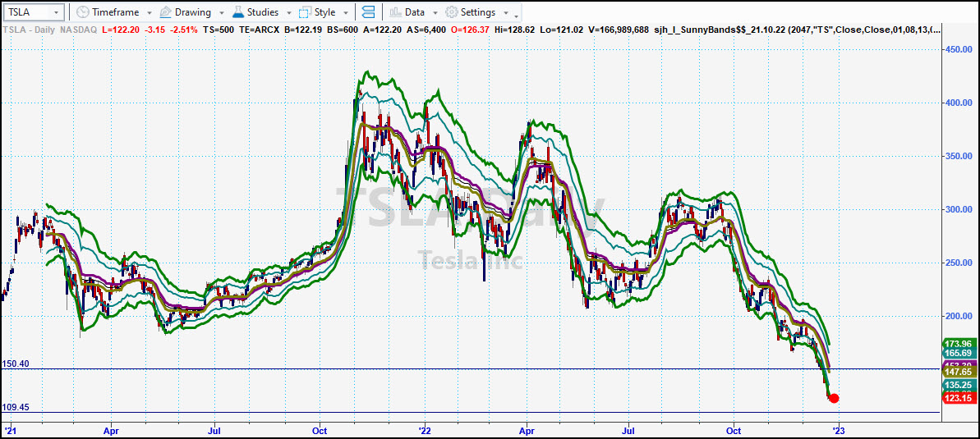Click the stacked-panels icon beside Style
The height and width of the screenshot is (439, 980).
369,11
